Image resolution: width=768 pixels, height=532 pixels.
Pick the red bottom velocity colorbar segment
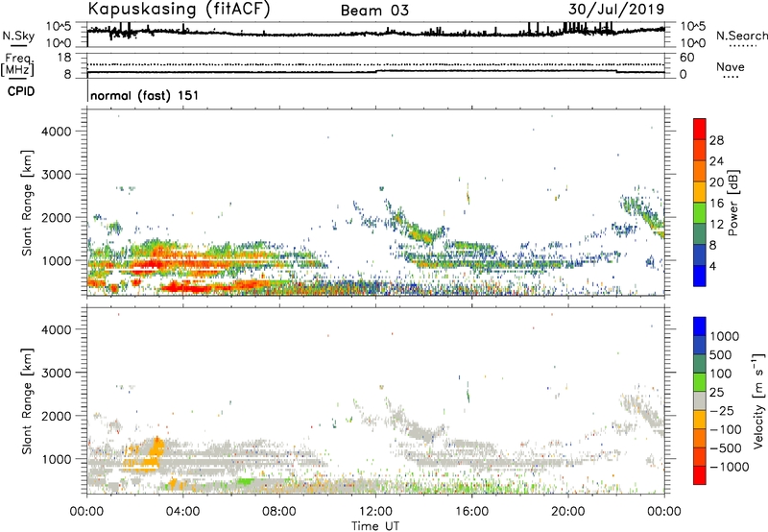(700, 475)
